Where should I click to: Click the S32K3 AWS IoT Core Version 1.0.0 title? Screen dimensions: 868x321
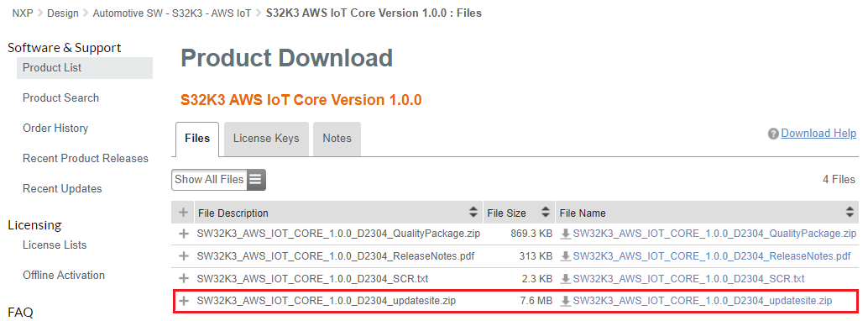[x=301, y=100]
